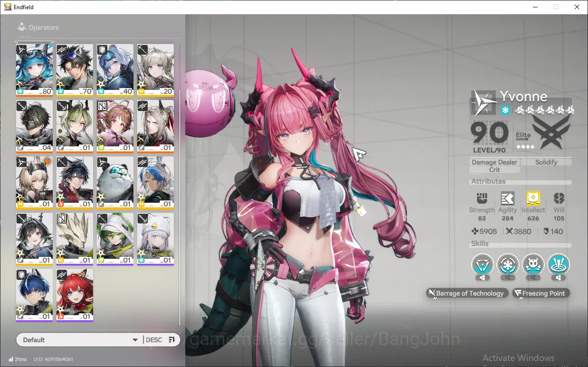Viewport: 588px width, 367px height.
Task: Click the Agility attribute icon
Action: (507, 198)
